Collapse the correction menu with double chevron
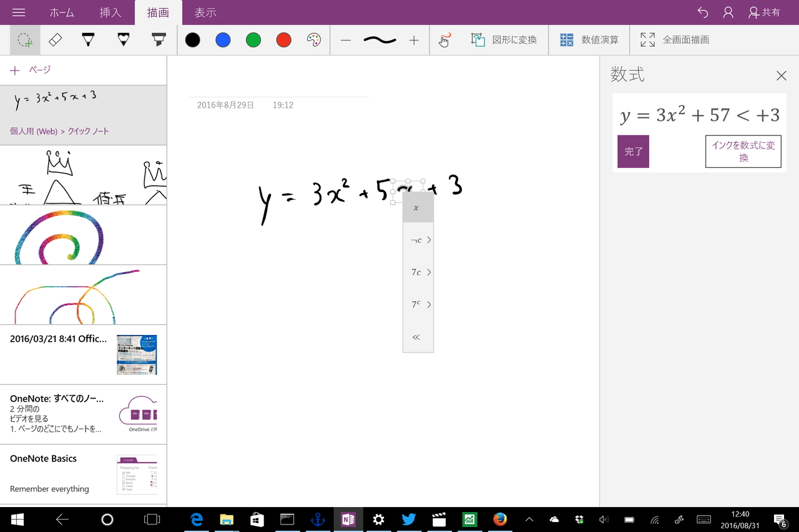The image size is (799, 532). click(416, 337)
